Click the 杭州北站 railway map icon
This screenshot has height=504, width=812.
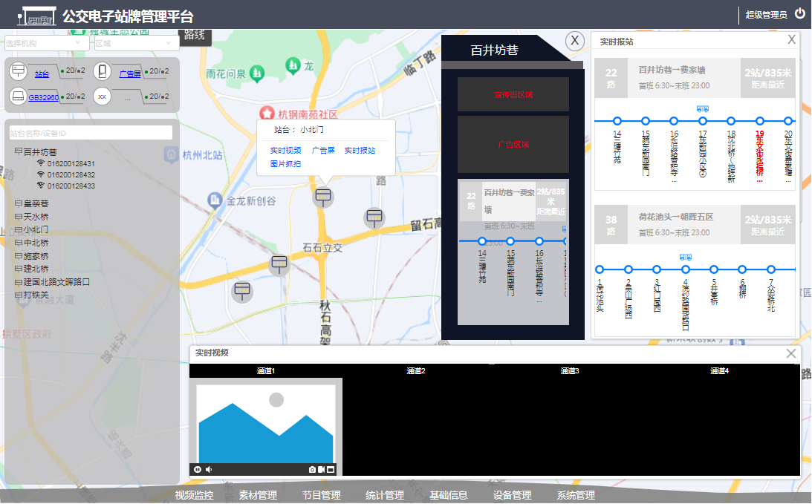click(172, 154)
